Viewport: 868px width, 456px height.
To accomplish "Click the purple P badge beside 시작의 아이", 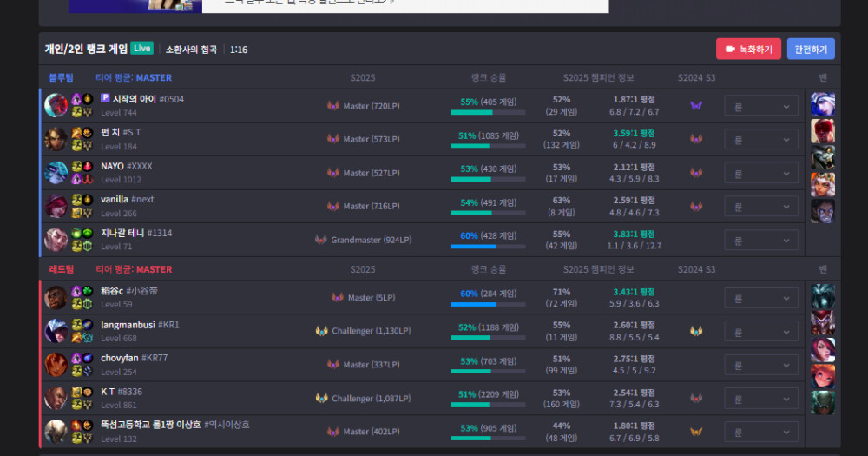I will click(105, 99).
